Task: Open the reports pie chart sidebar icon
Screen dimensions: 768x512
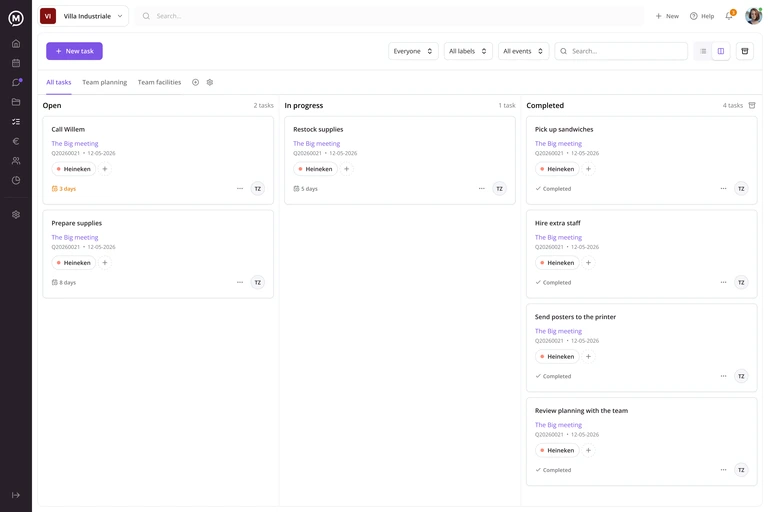Action: [16, 180]
